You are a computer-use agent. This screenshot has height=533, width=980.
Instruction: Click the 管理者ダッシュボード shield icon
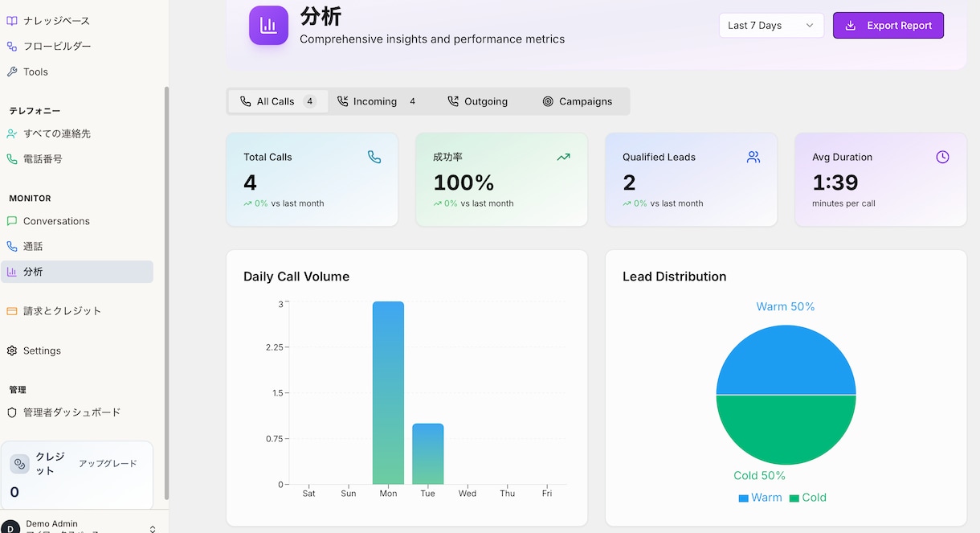(11, 412)
